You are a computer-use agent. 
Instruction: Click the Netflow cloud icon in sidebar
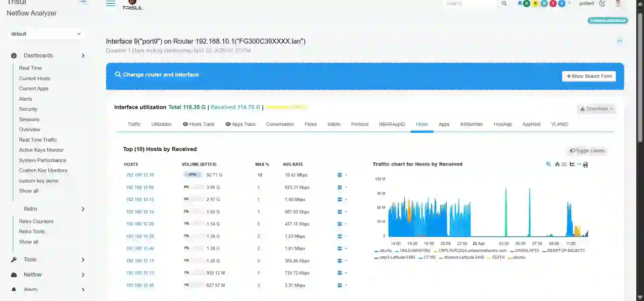[14, 275]
